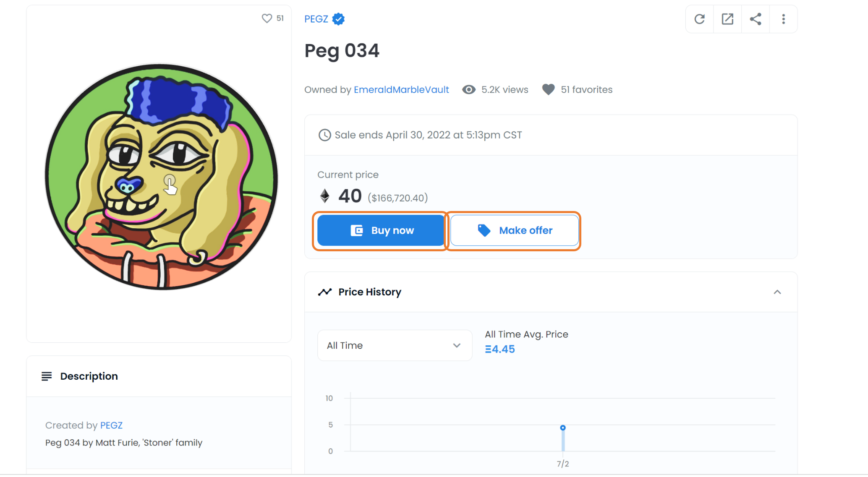
Task: Click the 7/2 price history data point
Action: (x=563, y=427)
